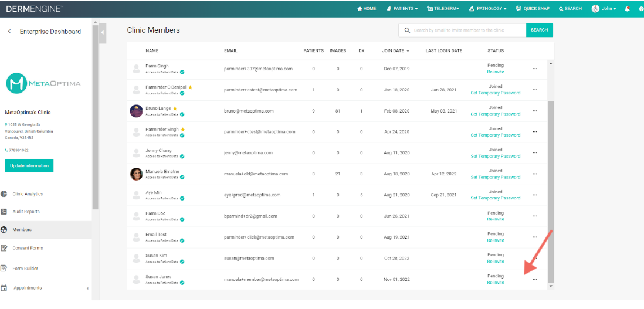Sort members by Join Date column

pyautogui.click(x=395, y=51)
